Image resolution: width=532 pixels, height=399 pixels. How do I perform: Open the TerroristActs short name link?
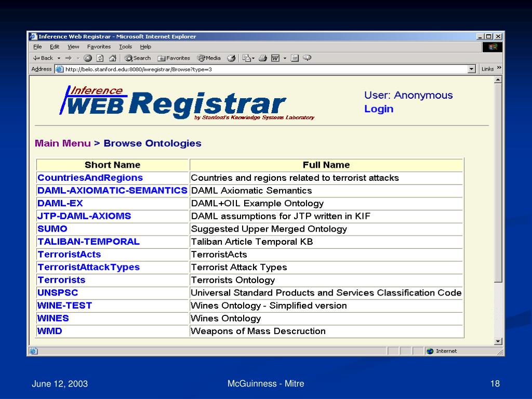pyautogui.click(x=69, y=255)
